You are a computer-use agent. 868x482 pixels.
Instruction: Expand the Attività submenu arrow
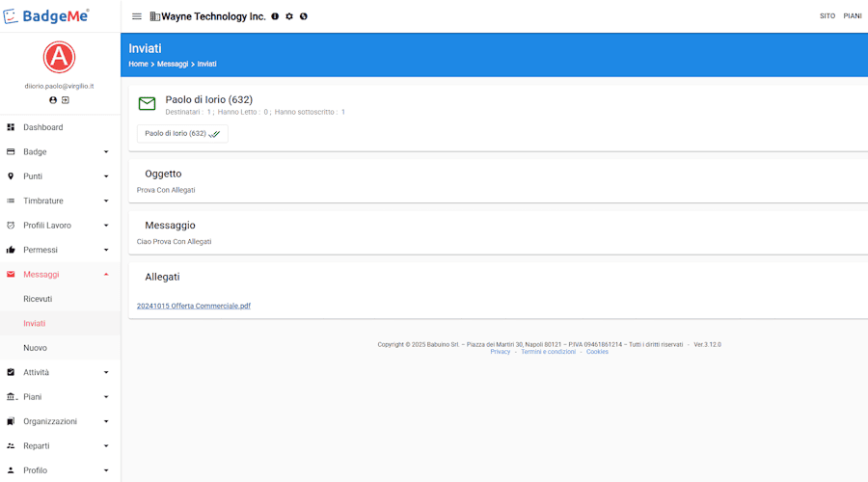[x=106, y=372]
